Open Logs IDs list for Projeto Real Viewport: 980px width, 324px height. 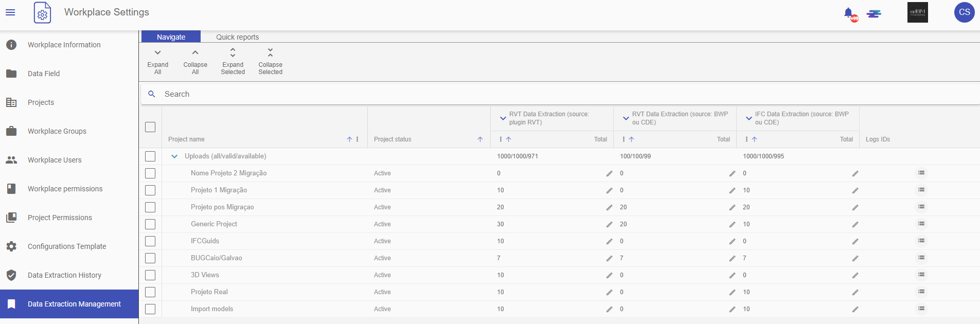[921, 292]
